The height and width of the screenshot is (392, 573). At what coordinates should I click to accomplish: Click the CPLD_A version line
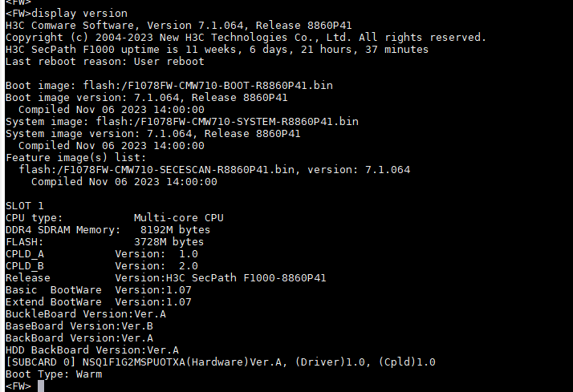tap(101, 253)
